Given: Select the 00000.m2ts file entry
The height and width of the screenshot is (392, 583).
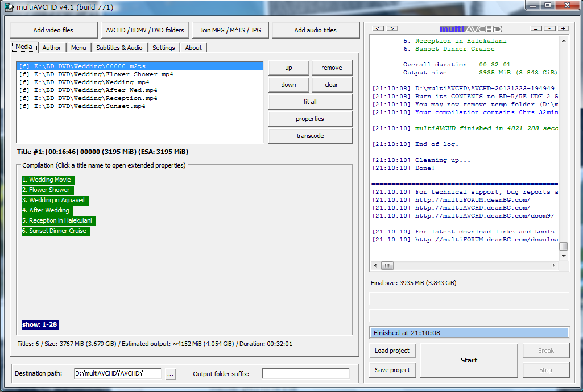Looking at the screenshot, I should pyautogui.click(x=140, y=66).
